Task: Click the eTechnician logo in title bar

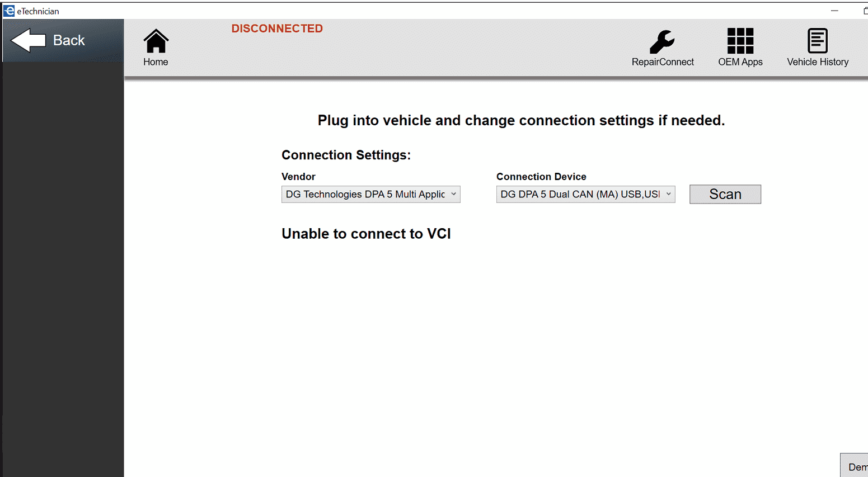Action: pyautogui.click(x=9, y=11)
